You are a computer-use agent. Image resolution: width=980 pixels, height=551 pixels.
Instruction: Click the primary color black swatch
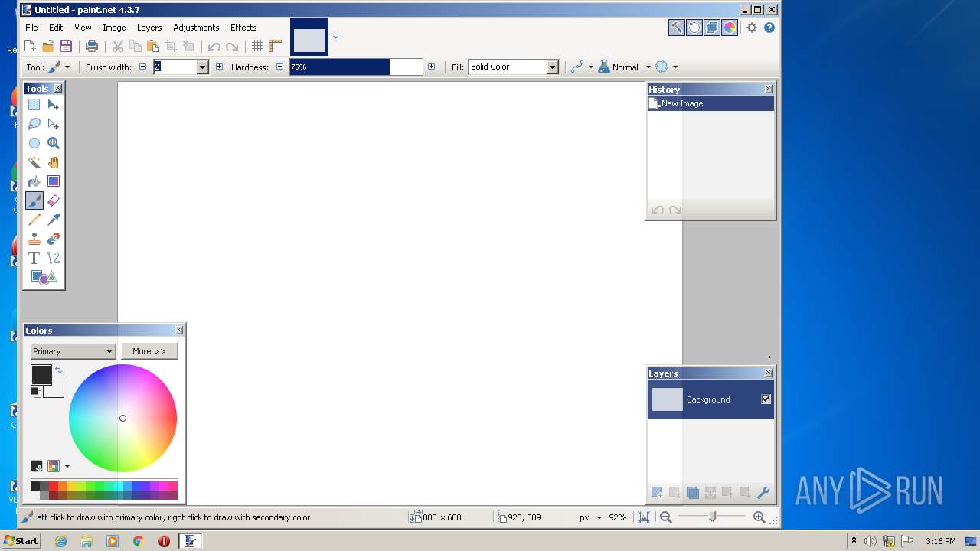pos(41,374)
